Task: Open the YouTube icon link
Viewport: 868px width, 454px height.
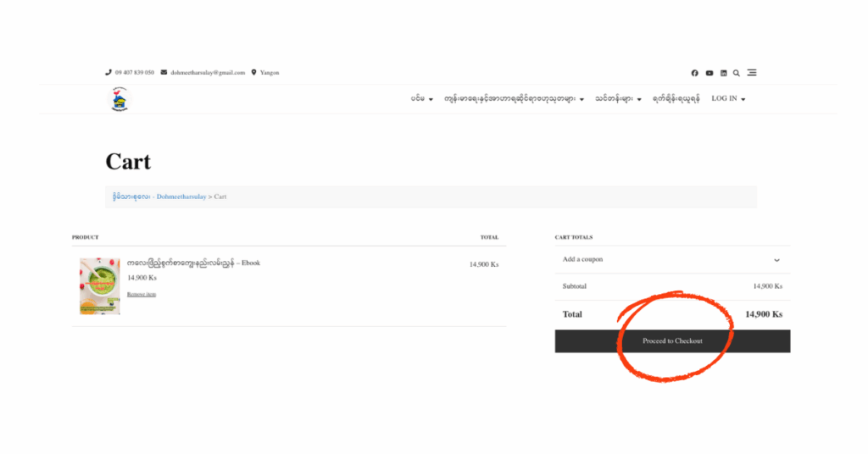Action: click(x=709, y=73)
